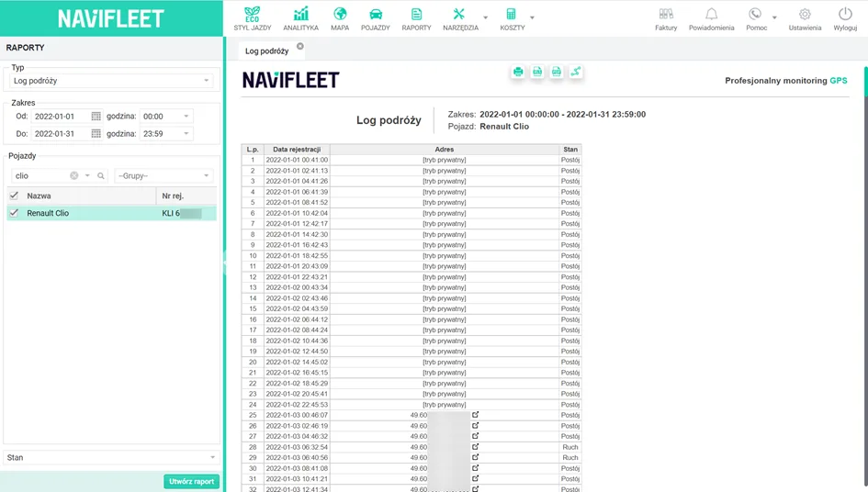The image size is (868, 492).
Task: Click the Do date input field
Action: point(61,133)
